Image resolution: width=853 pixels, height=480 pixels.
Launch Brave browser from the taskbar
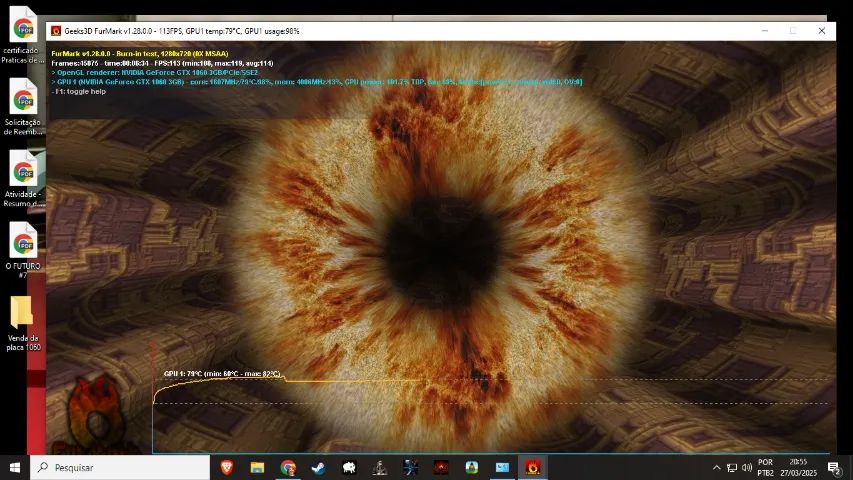tap(226, 467)
